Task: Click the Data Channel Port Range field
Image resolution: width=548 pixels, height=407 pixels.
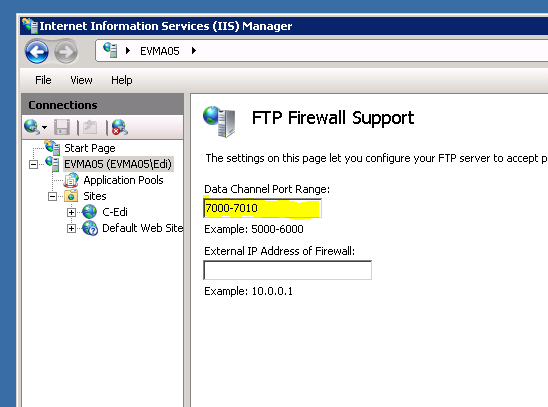Action: click(262, 208)
